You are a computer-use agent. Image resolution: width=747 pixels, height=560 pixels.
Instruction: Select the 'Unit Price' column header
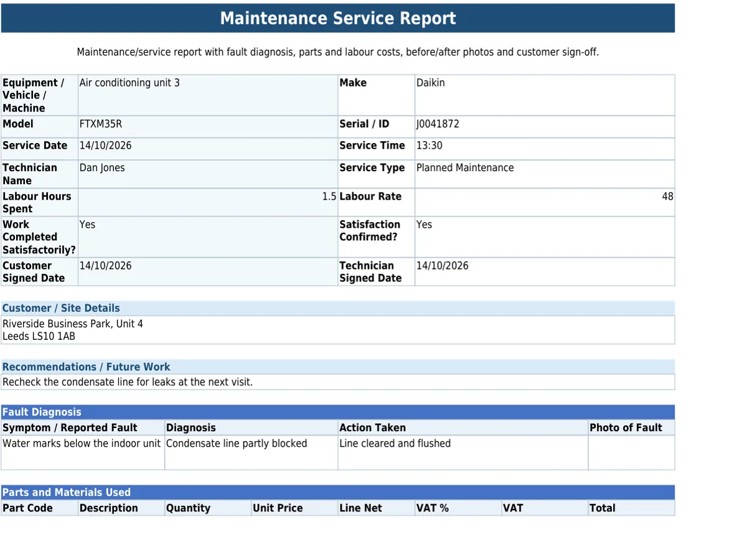294,508
